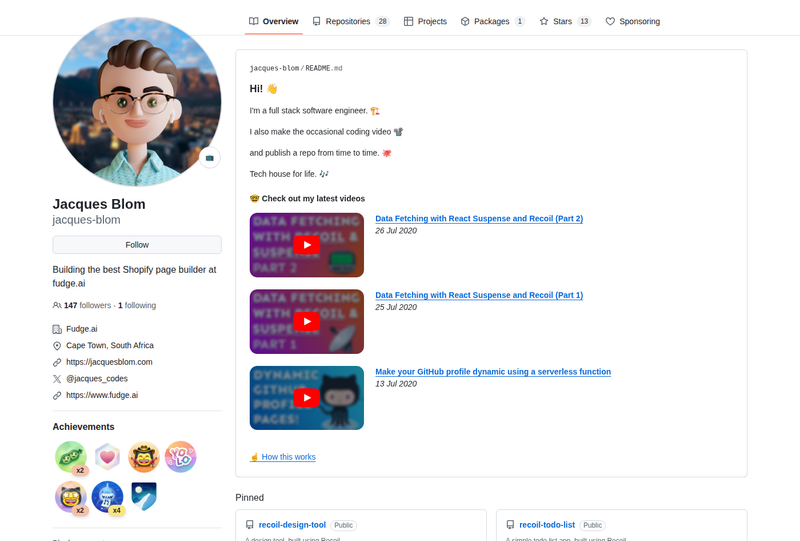Click the Public label on recoil-design-tool

(343, 525)
